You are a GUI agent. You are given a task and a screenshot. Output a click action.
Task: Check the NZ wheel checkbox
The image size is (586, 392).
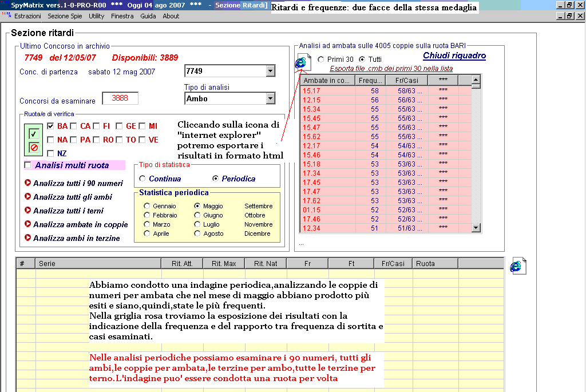tap(50, 153)
